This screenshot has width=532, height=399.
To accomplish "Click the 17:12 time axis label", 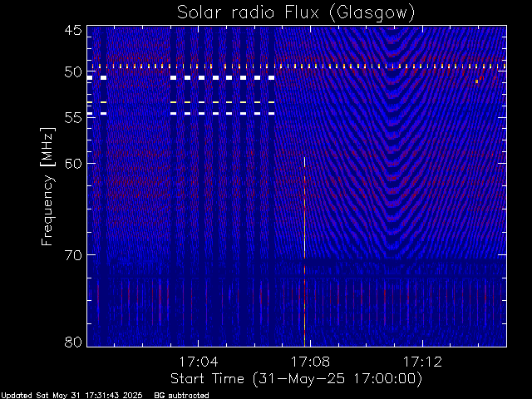I will [x=422, y=362].
